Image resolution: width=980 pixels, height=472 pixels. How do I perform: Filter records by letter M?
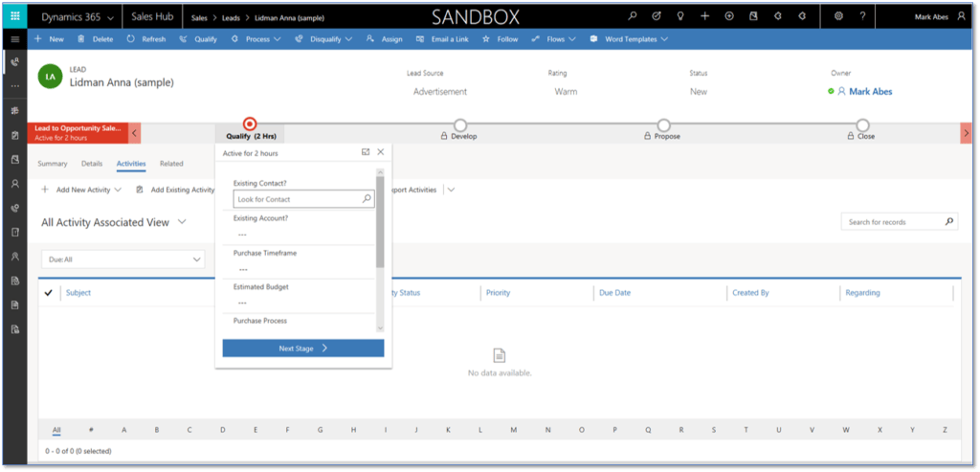(x=514, y=430)
